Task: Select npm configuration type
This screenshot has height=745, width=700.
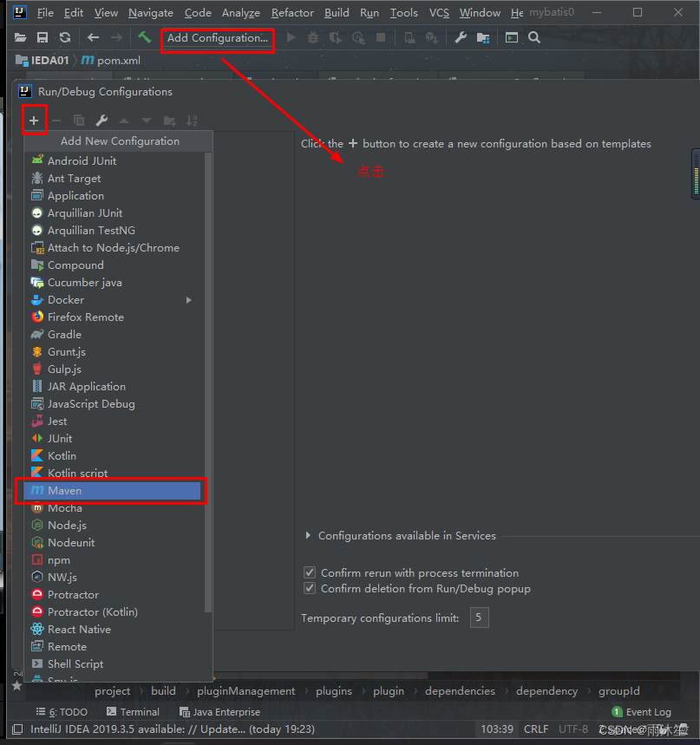Action: [x=114, y=560]
